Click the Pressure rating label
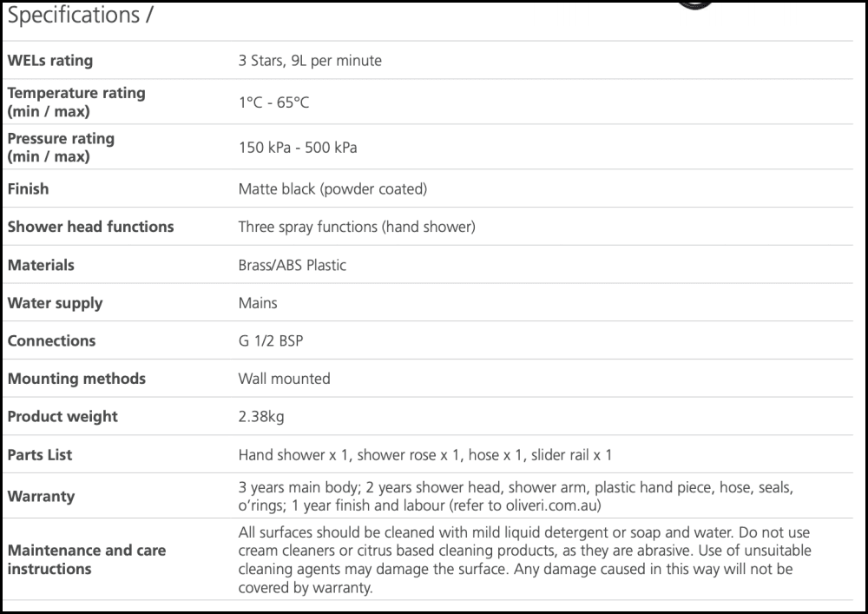Viewport: 868px width, 614px height. pyautogui.click(x=61, y=148)
